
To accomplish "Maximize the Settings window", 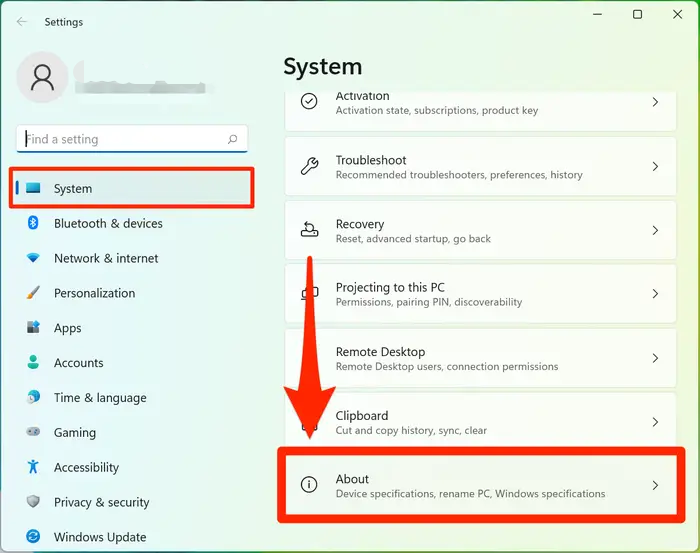I will [x=638, y=14].
